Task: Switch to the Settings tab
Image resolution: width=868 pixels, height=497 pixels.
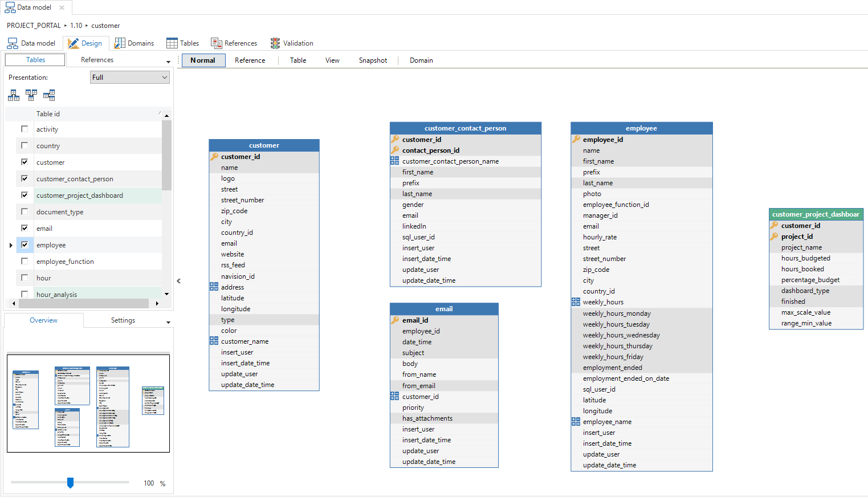Action: (x=123, y=320)
